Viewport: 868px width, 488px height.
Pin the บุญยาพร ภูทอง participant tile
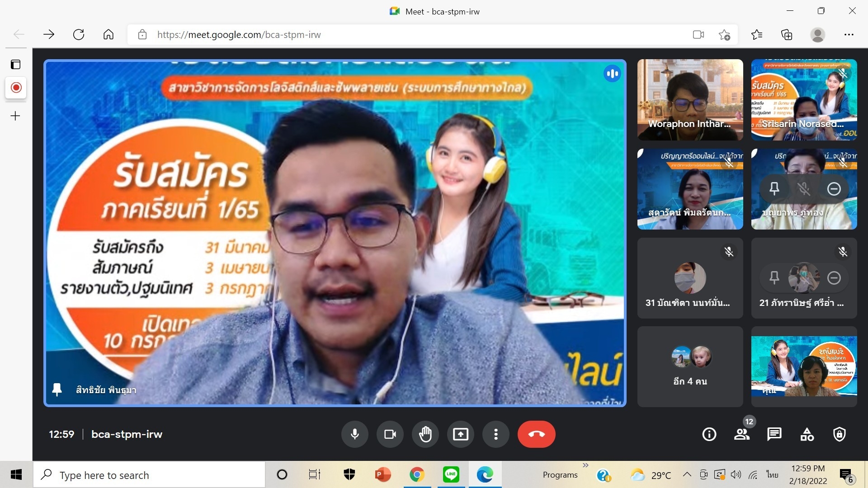point(774,188)
